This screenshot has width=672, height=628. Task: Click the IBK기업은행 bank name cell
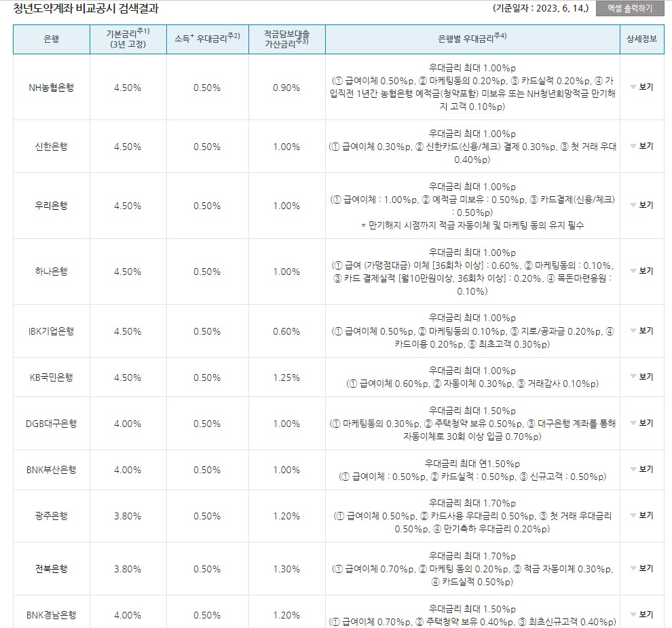click(52, 331)
